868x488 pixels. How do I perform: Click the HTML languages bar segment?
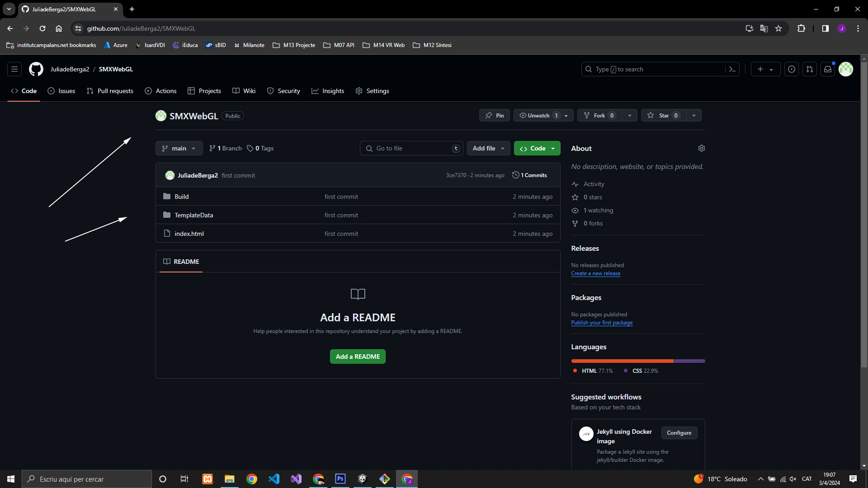(622, 361)
